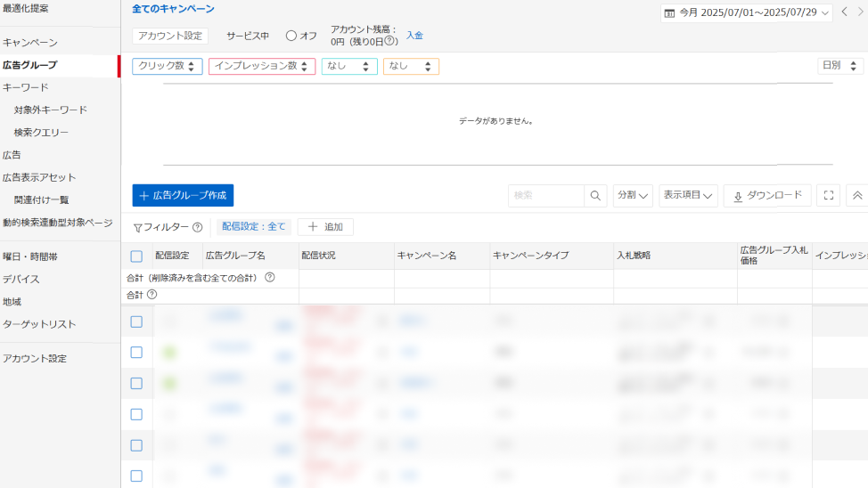Open キャンペーン in sidebar
Image resolution: width=868 pixels, height=488 pixels.
(x=30, y=43)
